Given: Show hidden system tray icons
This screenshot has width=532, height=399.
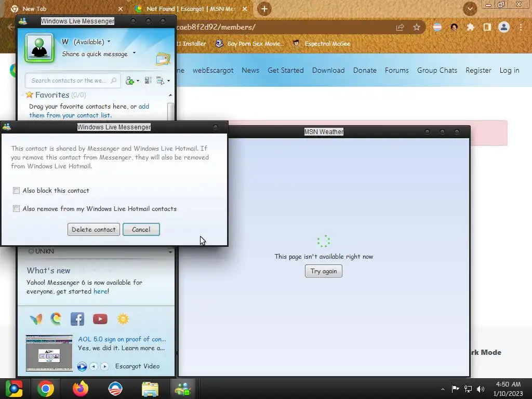Looking at the screenshot, I should point(443,389).
